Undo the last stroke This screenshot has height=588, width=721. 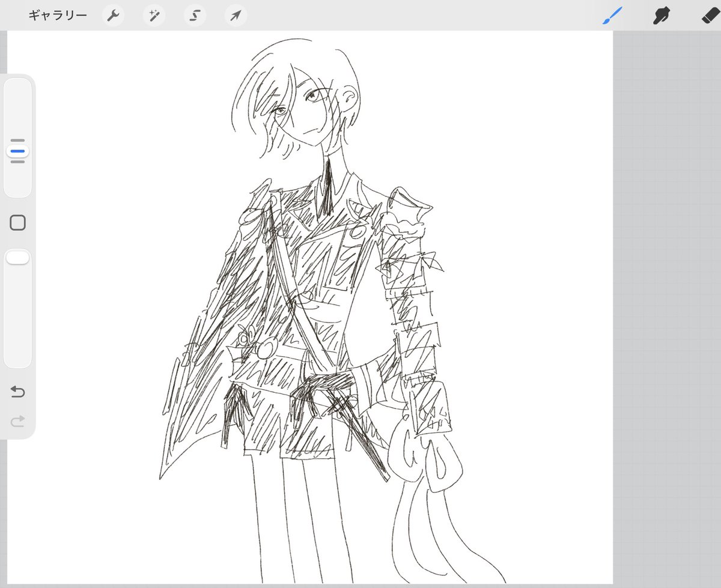17,392
